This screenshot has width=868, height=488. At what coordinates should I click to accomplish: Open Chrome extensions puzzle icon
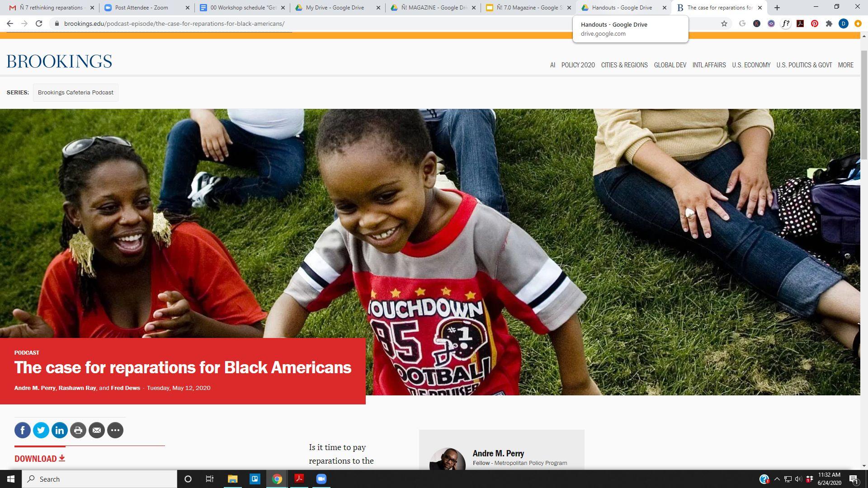click(829, 23)
